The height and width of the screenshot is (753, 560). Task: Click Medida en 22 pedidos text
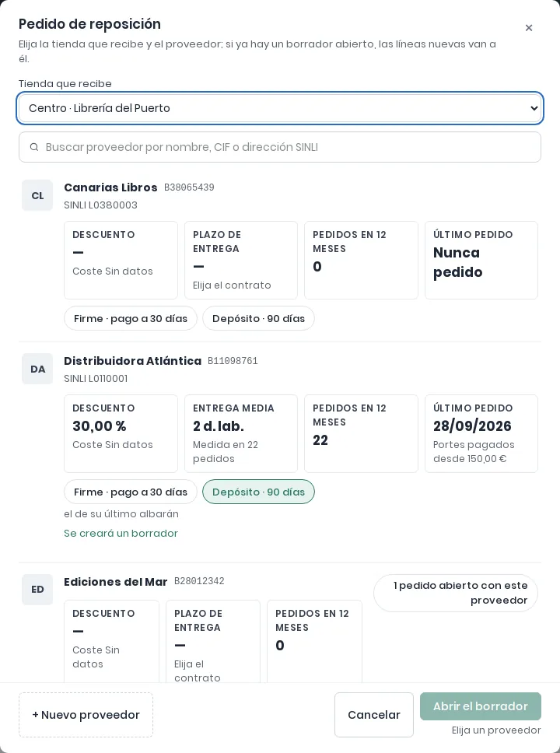(x=226, y=451)
